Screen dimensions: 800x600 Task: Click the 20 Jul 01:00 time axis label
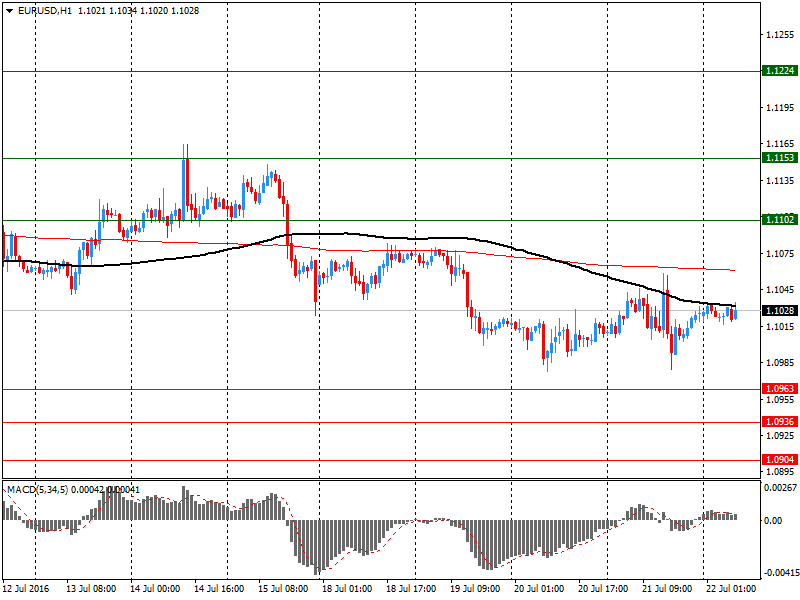[x=539, y=589]
